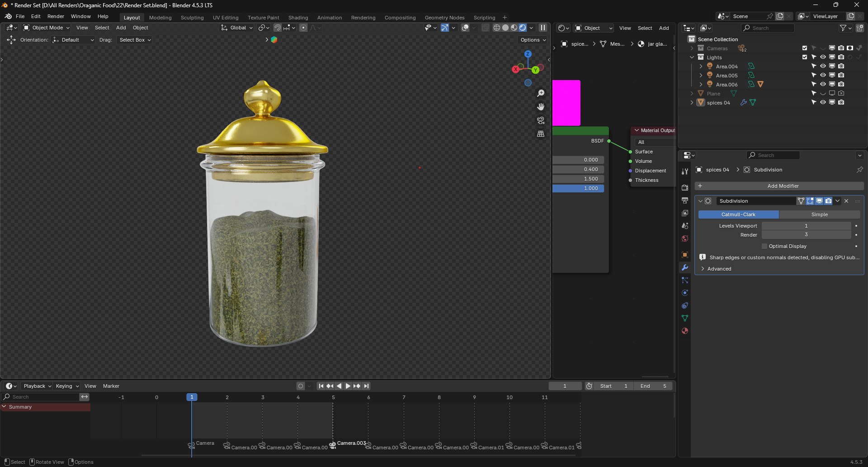Enable the Optimal Display checkbox
Screen dimensions: 868x467
tap(764, 246)
